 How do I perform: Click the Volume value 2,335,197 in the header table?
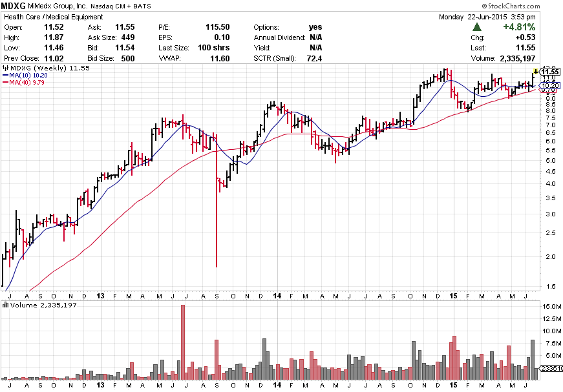tap(517, 58)
